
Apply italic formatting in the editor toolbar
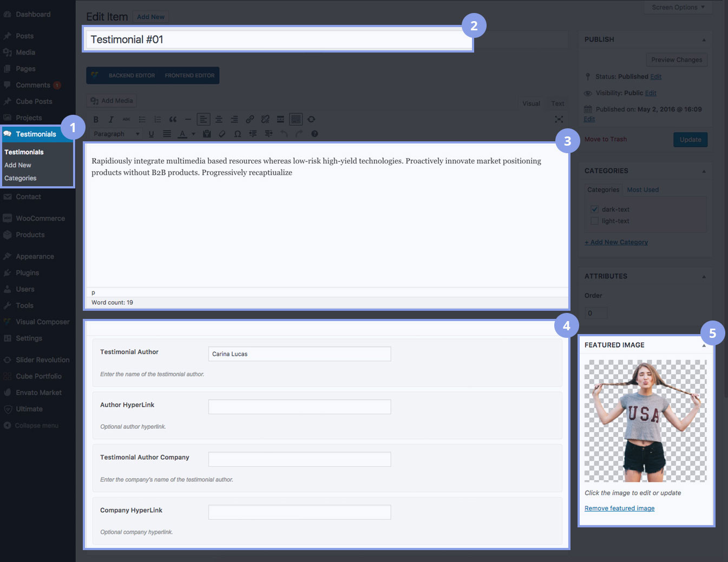[111, 120]
